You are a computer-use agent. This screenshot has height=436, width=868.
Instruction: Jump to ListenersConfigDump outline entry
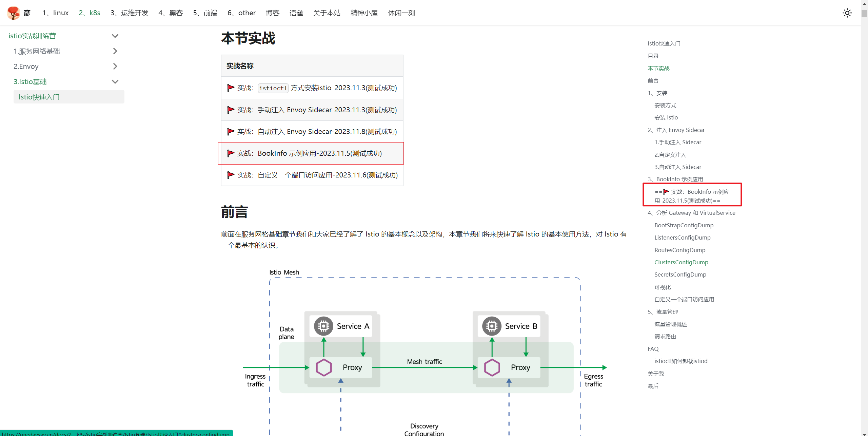click(682, 238)
